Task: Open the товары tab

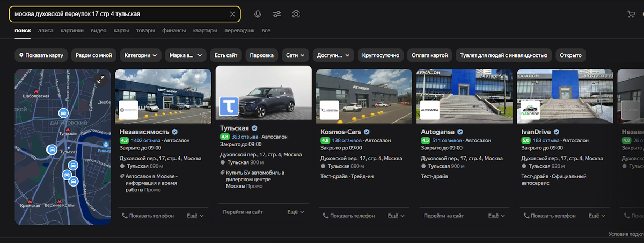Action: [145, 31]
